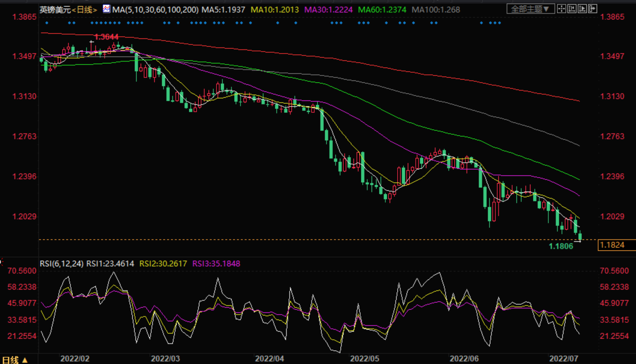Click the 2022/05 date on time axis

[x=364, y=359]
